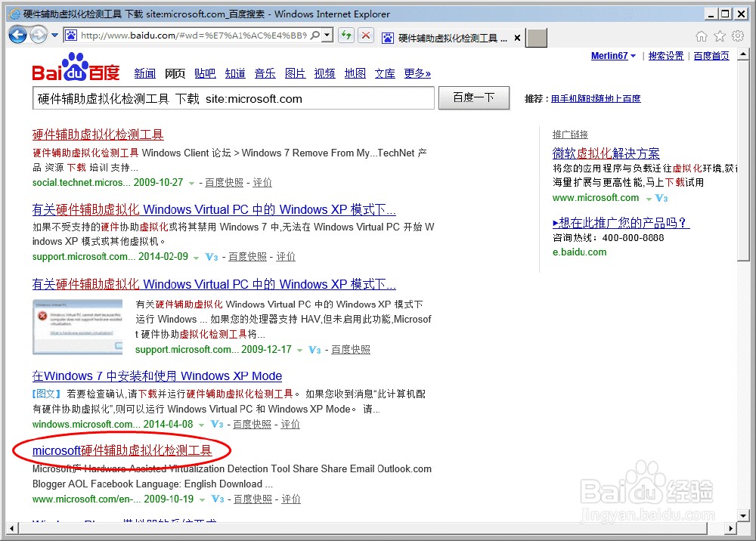Open 用手机随时随地上百度 recommendation link

click(596, 99)
